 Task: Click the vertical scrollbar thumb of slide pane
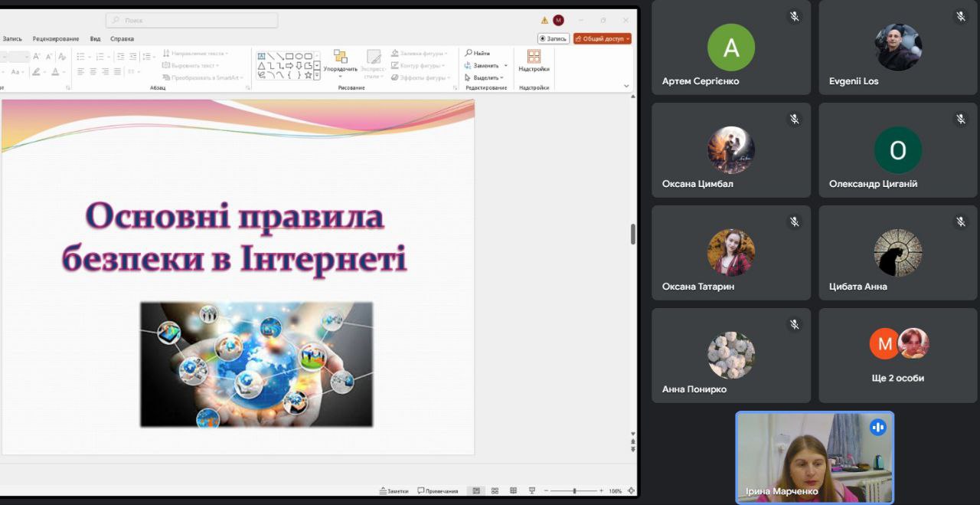tap(633, 234)
